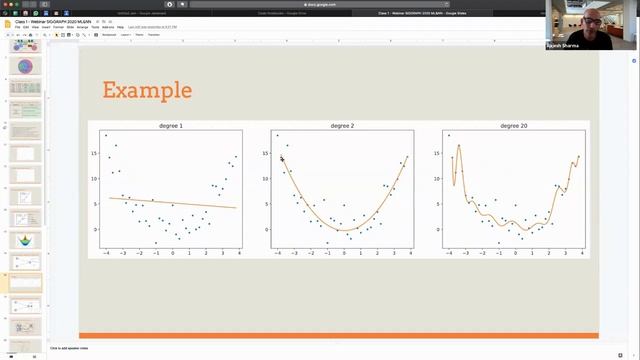This screenshot has width=640, height=360.
Task: Star the presentation next to its title
Action: [x=98, y=22]
